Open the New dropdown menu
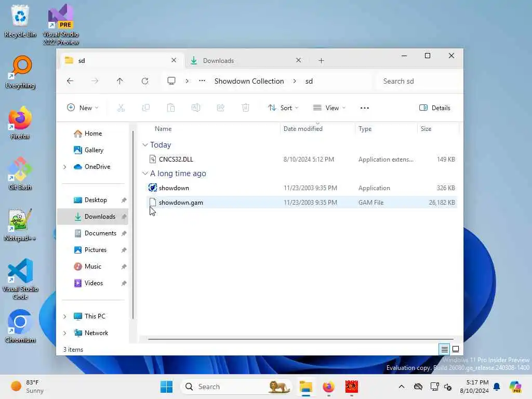 point(83,108)
